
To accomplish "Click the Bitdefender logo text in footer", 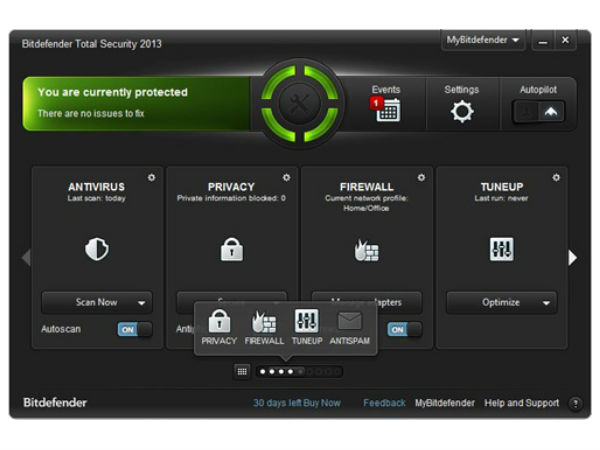I will [x=55, y=403].
